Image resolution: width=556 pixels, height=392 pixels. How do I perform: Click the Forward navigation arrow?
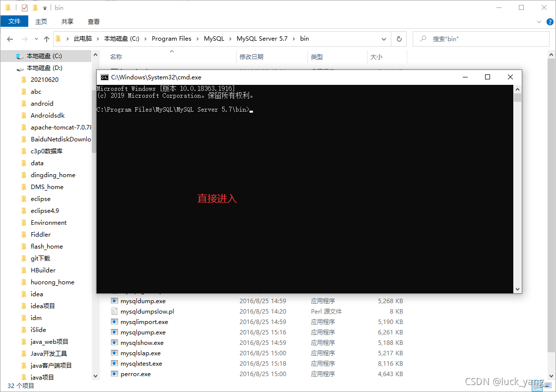[x=24, y=39]
